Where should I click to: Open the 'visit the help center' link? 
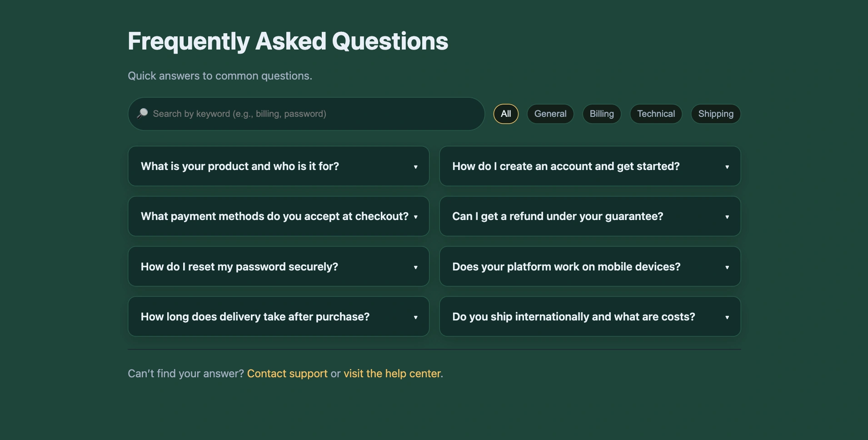pos(392,374)
